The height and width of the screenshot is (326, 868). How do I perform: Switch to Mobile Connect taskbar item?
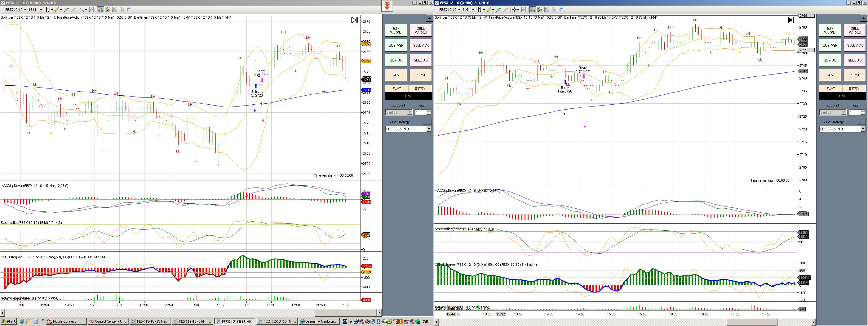tap(66, 321)
